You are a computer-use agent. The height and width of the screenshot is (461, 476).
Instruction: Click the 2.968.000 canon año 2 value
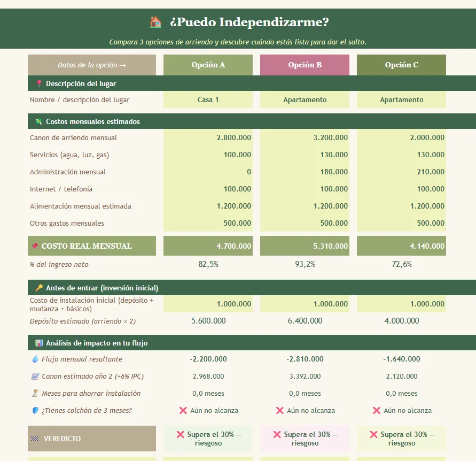[208, 376]
